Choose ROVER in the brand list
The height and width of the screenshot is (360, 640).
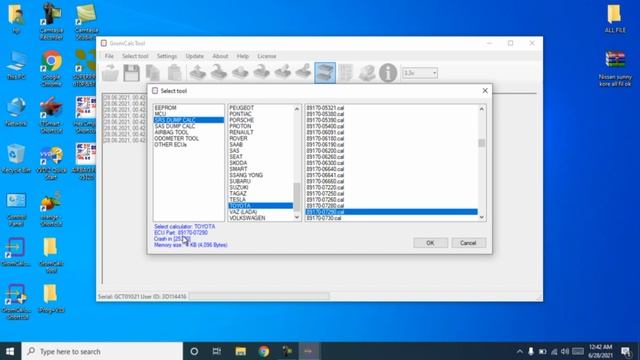click(x=260, y=138)
